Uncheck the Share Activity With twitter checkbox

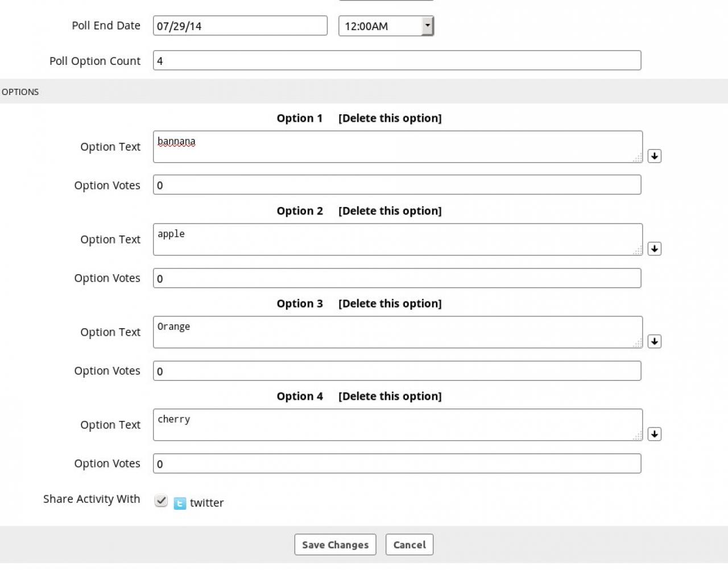click(161, 501)
